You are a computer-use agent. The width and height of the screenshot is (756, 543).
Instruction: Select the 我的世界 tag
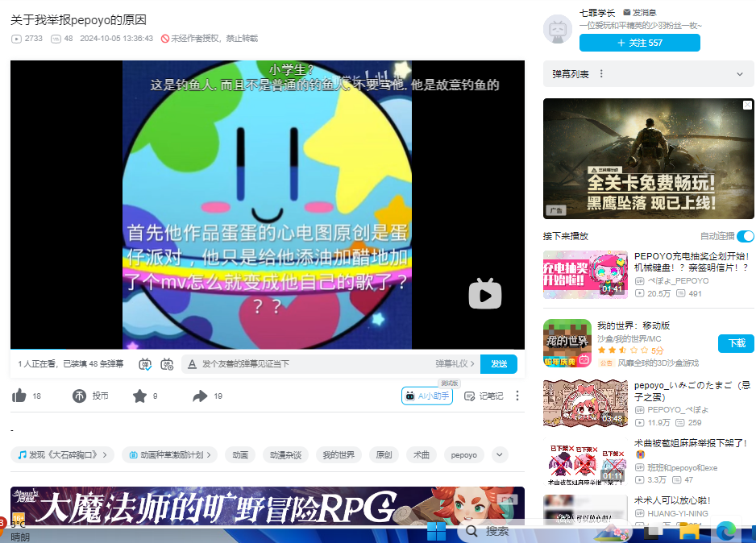(x=339, y=455)
